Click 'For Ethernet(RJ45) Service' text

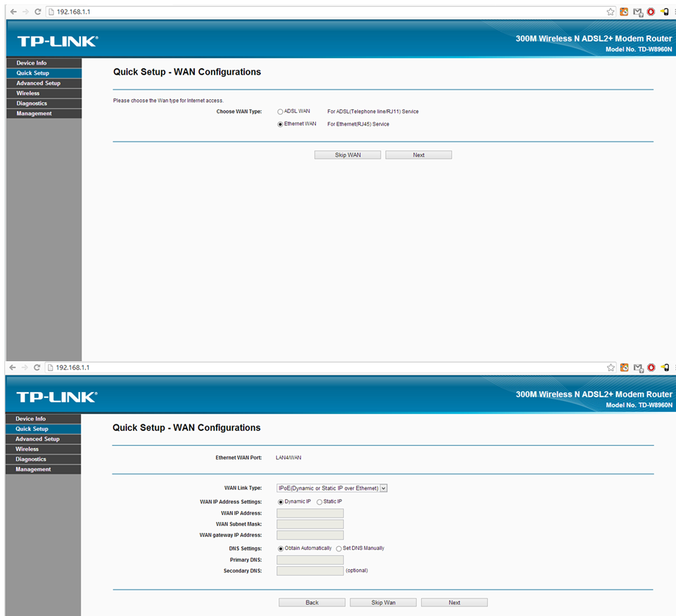point(359,124)
